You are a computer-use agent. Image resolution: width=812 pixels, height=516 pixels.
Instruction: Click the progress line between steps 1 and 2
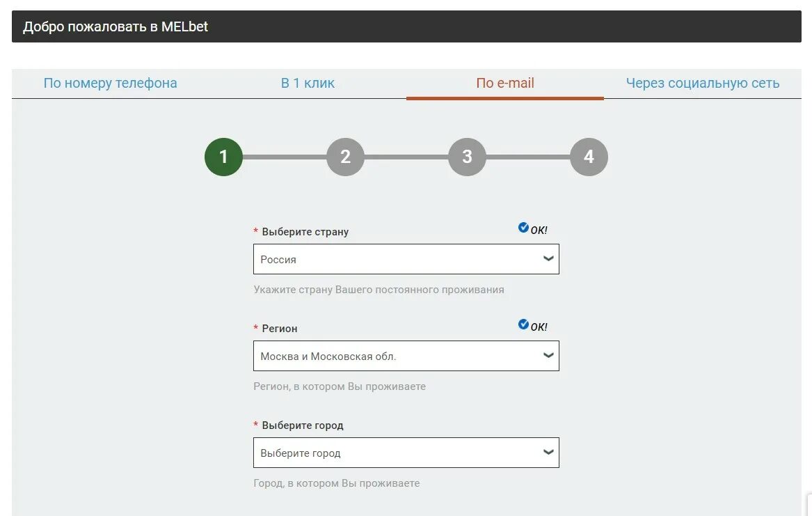coord(285,157)
